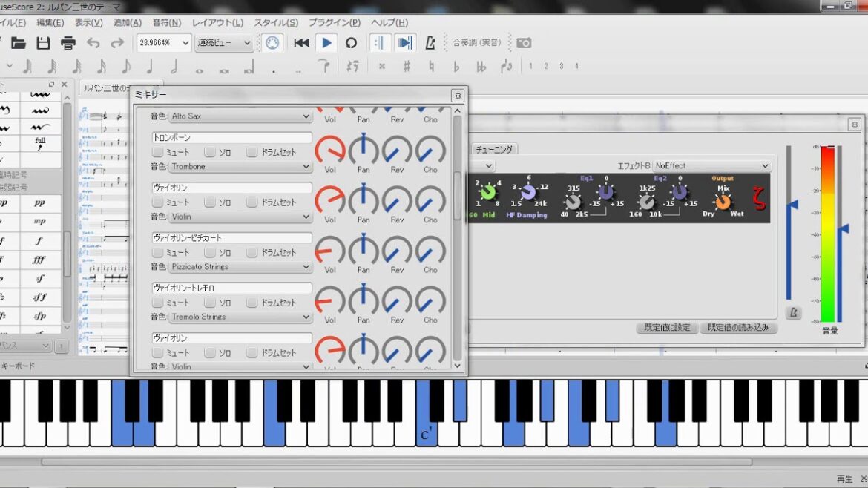Expand the エフェクトB NoEffect dropdown
The image size is (868, 488).
click(x=711, y=166)
